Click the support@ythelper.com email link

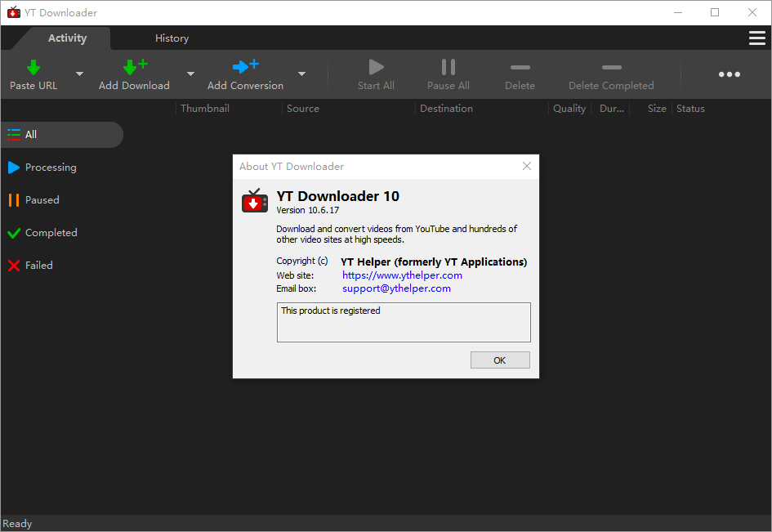click(x=396, y=288)
